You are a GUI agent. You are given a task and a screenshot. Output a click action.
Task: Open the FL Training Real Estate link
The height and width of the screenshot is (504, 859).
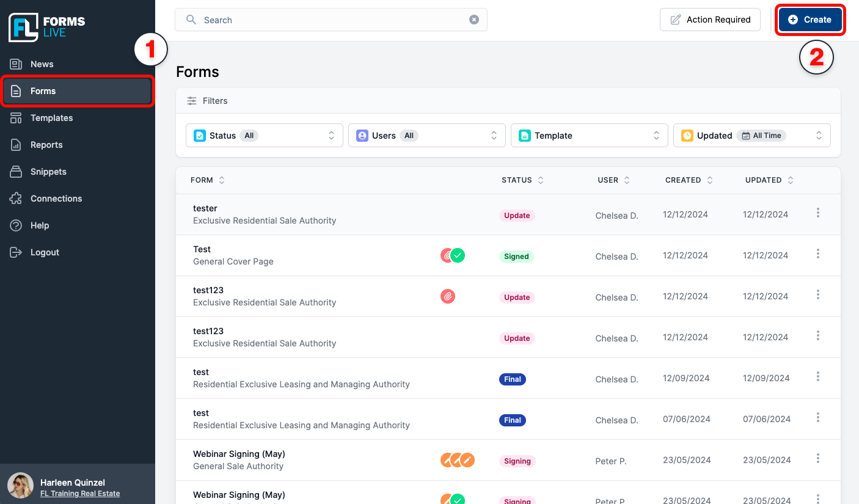(80, 494)
